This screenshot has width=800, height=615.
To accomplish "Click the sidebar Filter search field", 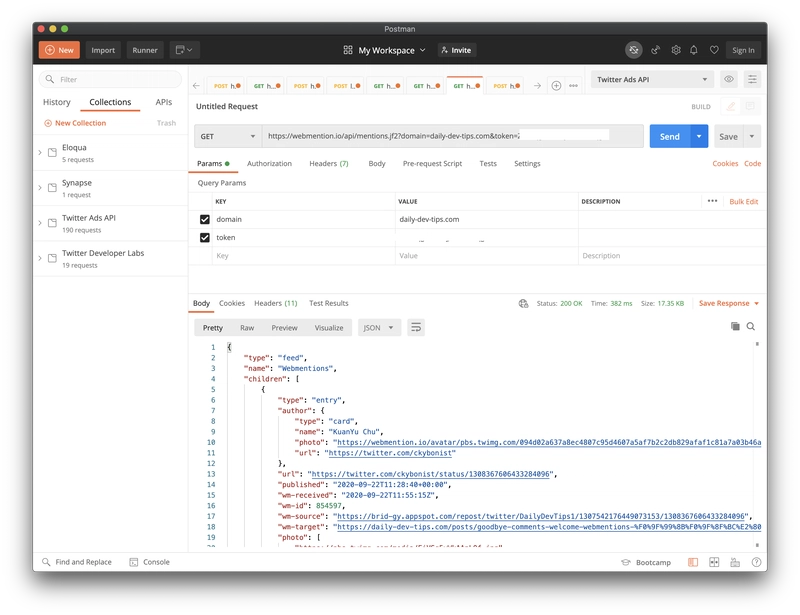I will (110, 79).
